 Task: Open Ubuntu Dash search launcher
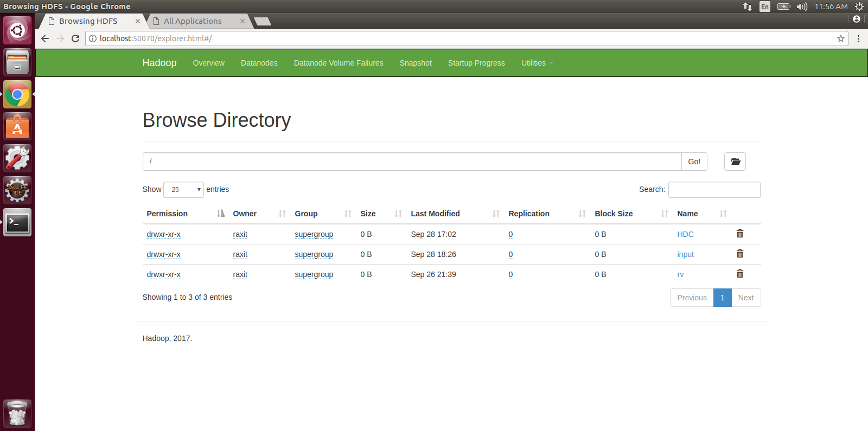[17, 30]
